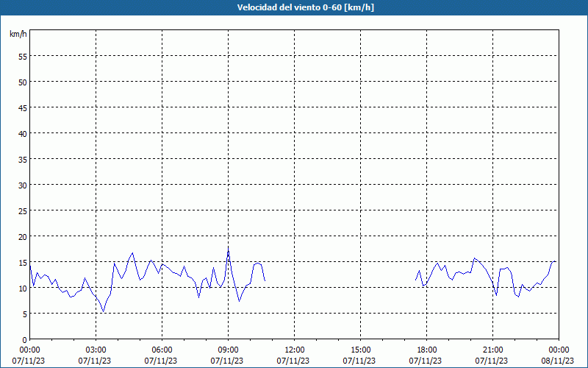Click the y-axis value 30
Viewport: 588px width, 368px height.
23,185
